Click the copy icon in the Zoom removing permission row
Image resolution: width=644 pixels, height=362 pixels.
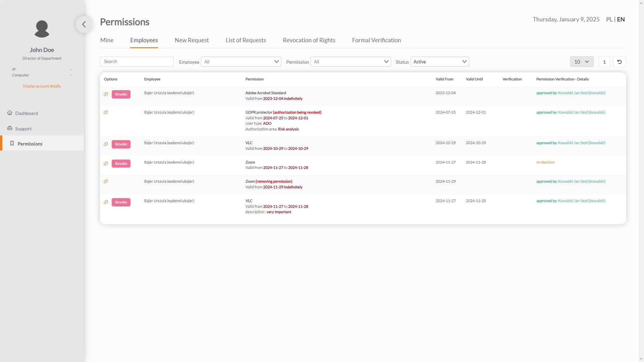(x=106, y=181)
